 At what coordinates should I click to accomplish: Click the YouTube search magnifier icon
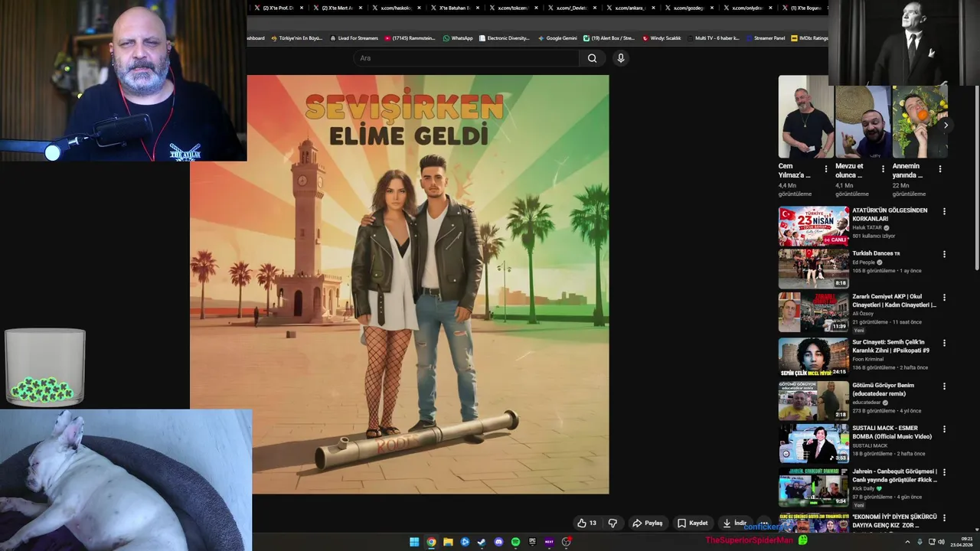(x=592, y=58)
